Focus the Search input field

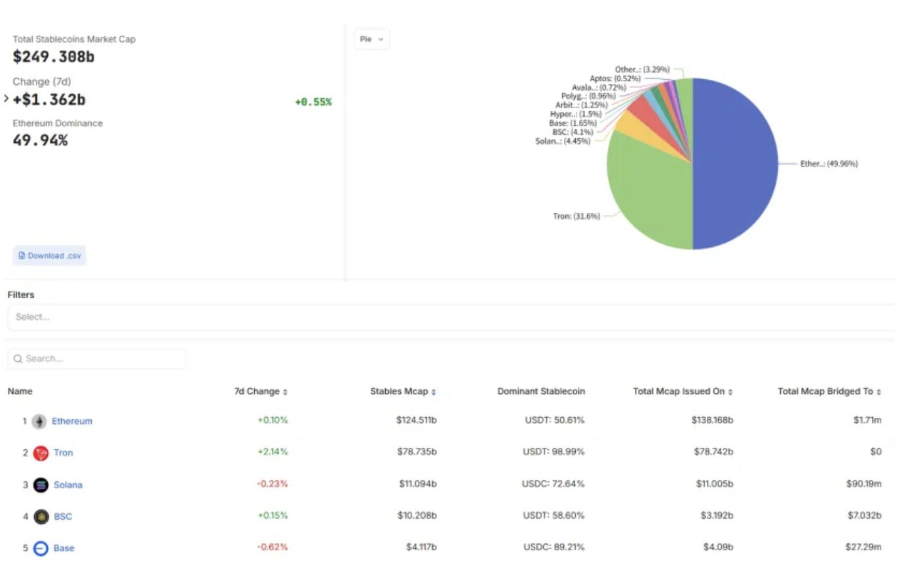pos(97,359)
